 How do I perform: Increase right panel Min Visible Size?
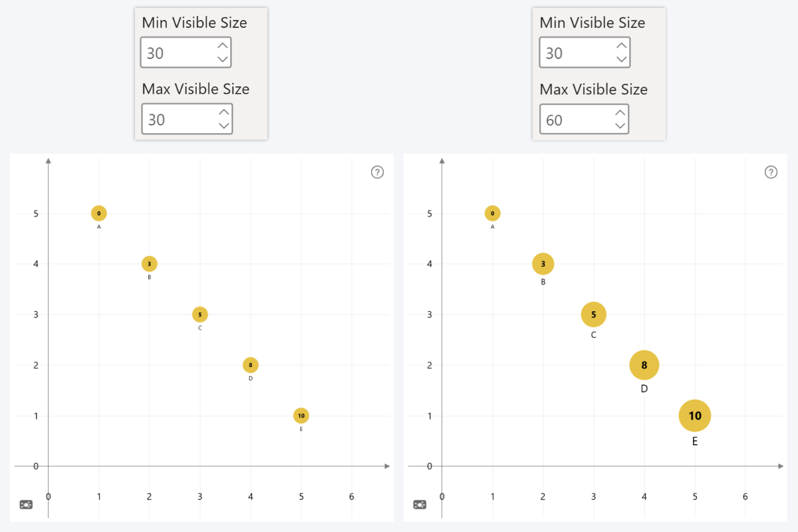(621, 46)
